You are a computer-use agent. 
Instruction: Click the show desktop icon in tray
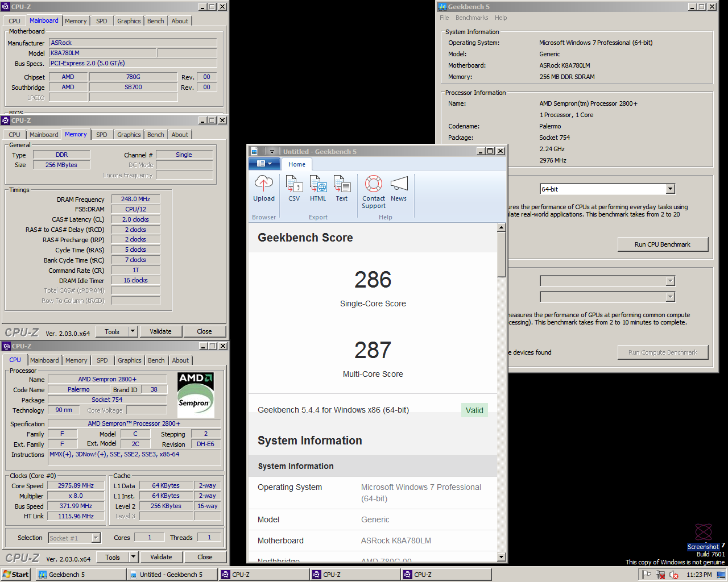[x=721, y=575]
